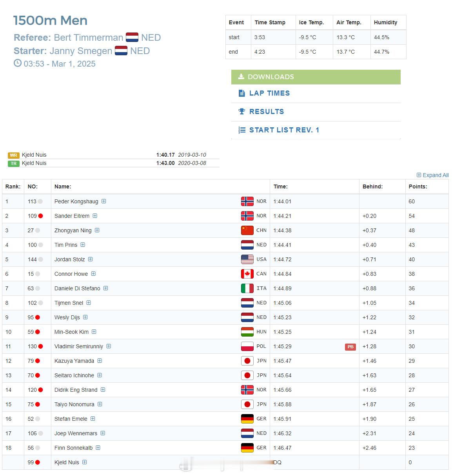Click the Netherlands flag beside Bert Timmerman

pos(132,38)
